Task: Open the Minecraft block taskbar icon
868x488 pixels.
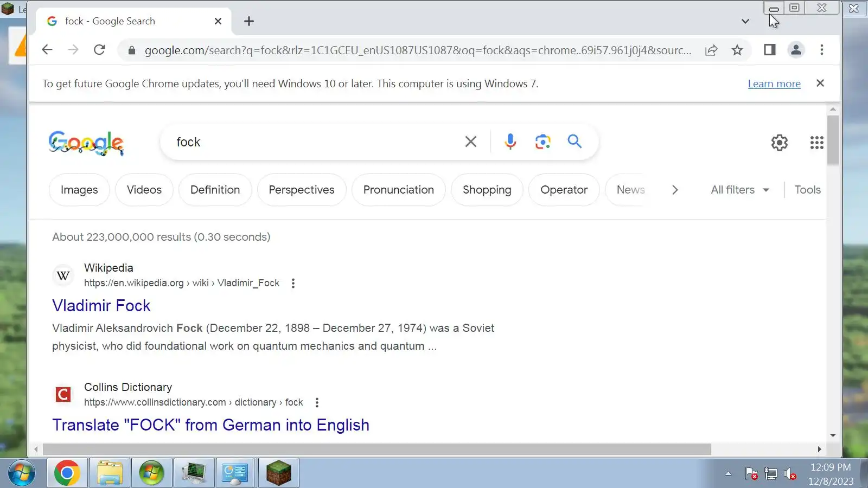Action: pyautogui.click(x=279, y=473)
